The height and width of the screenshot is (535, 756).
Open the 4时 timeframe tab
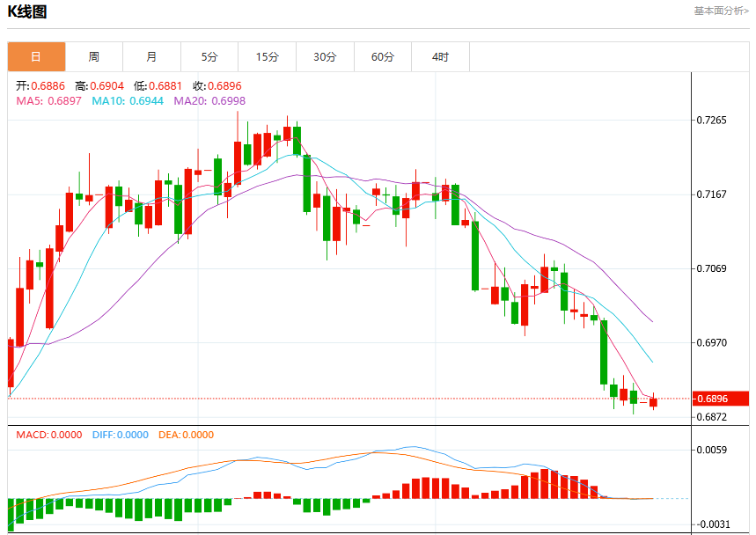pyautogui.click(x=440, y=57)
